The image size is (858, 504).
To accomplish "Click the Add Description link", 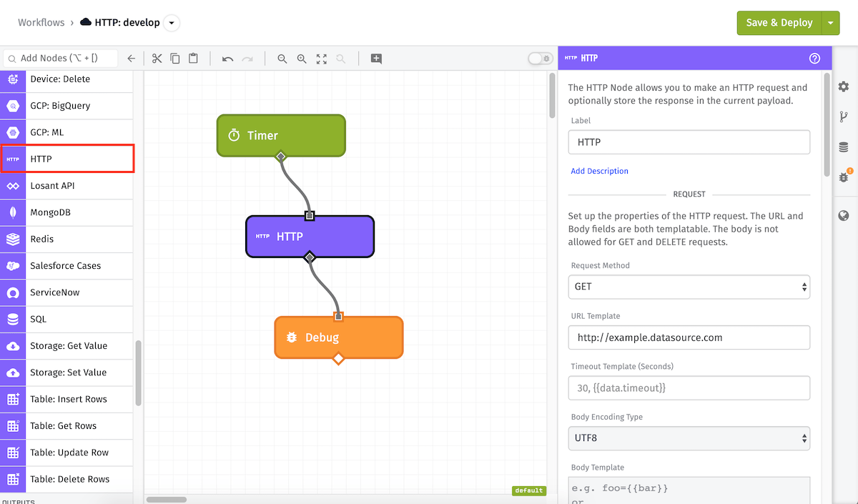I will tap(599, 171).
